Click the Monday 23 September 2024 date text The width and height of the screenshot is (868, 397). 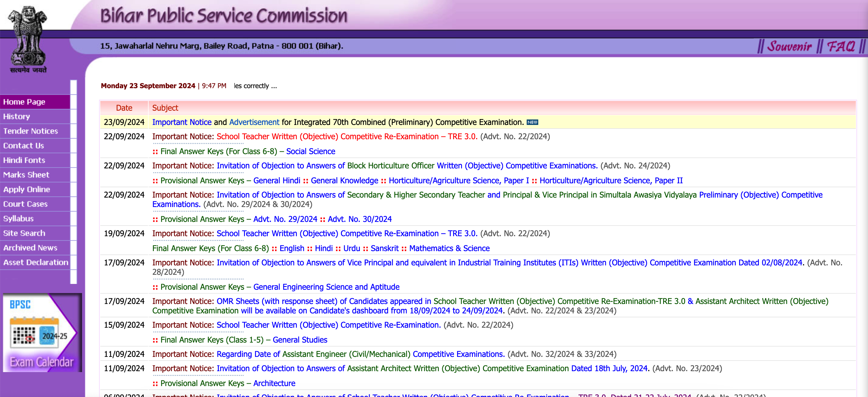(x=148, y=86)
